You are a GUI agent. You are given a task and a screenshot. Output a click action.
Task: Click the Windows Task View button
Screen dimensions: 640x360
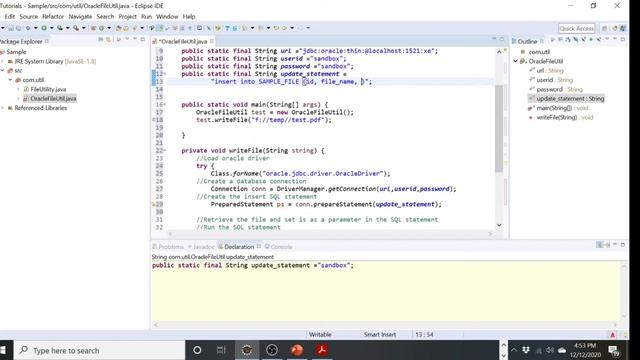tap(221, 350)
